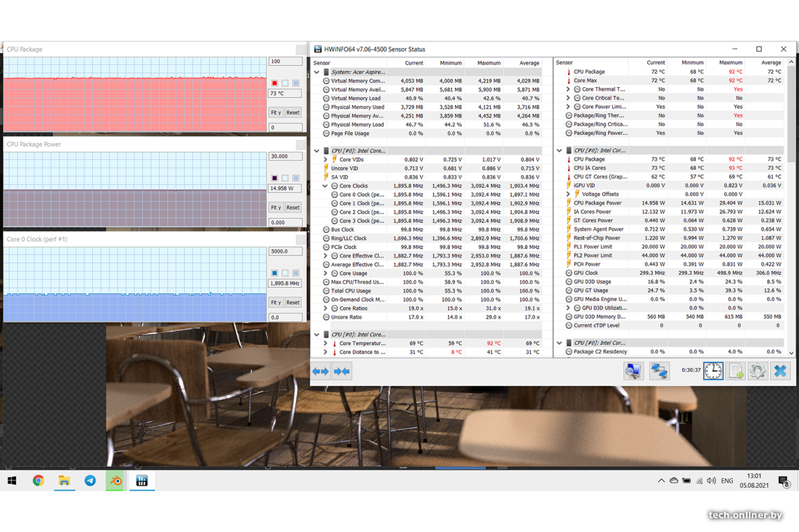799x532 pixels.
Task: Close the sensor window with the blue X icon
Action: click(780, 370)
